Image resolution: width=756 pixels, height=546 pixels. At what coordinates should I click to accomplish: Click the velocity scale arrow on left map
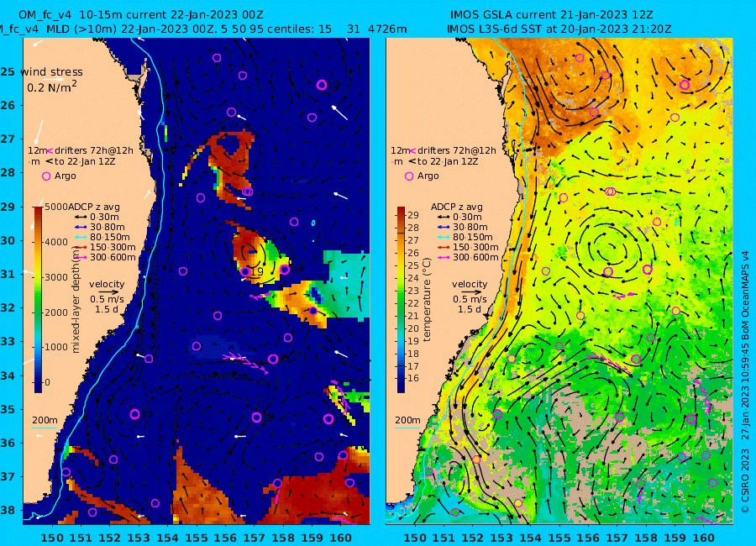pos(108,291)
